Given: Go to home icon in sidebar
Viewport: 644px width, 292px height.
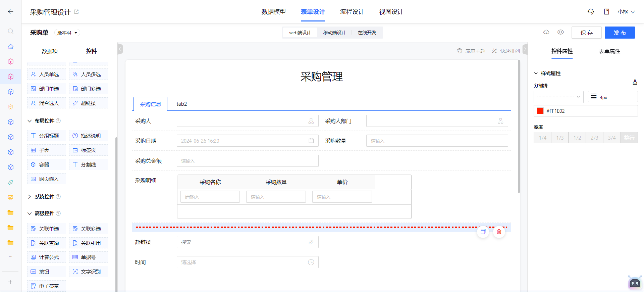Looking at the screenshot, I should coord(10,46).
